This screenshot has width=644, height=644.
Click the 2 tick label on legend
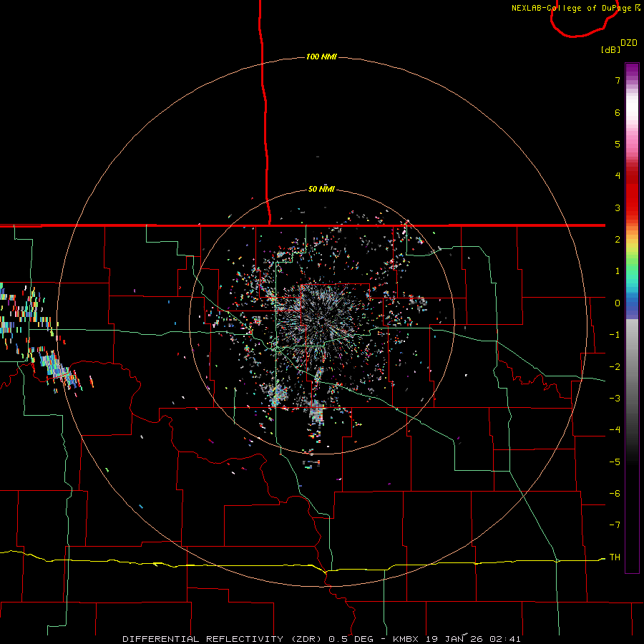coord(618,240)
